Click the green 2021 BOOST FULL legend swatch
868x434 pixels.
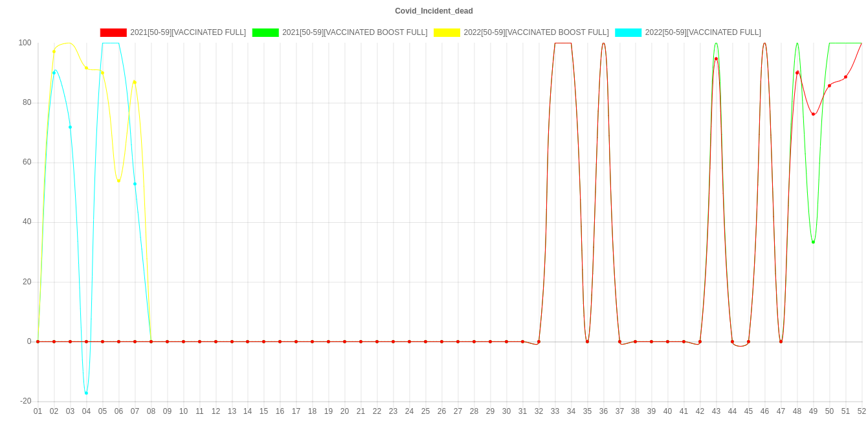click(x=265, y=32)
